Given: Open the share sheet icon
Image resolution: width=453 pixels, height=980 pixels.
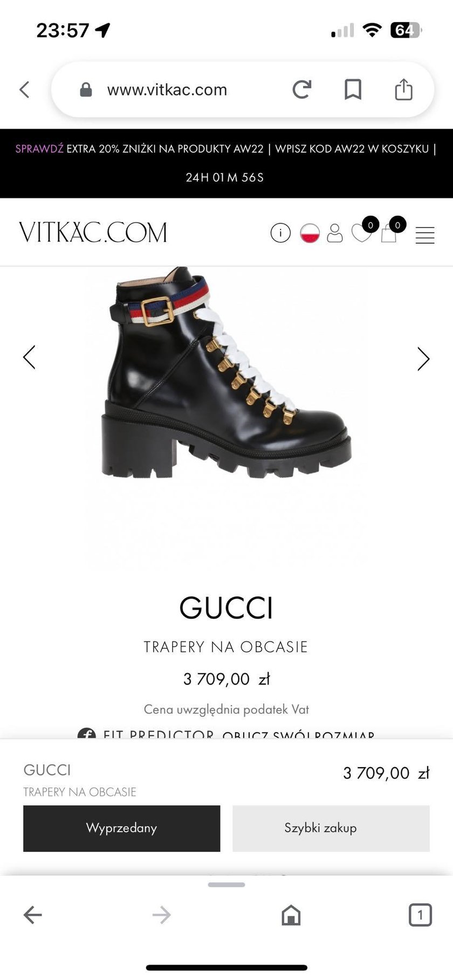Looking at the screenshot, I should (403, 89).
